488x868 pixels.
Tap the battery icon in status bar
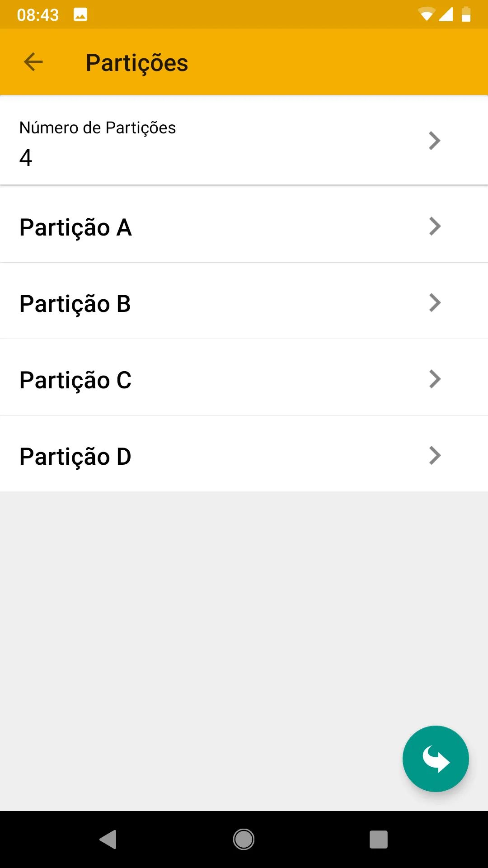(x=466, y=14)
